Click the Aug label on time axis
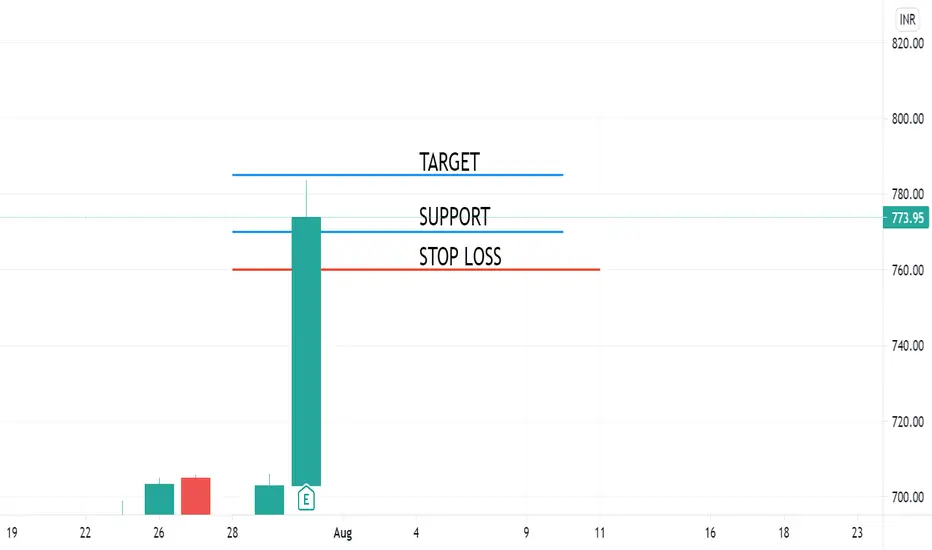Screen dimensions: 932x550 click(342, 533)
